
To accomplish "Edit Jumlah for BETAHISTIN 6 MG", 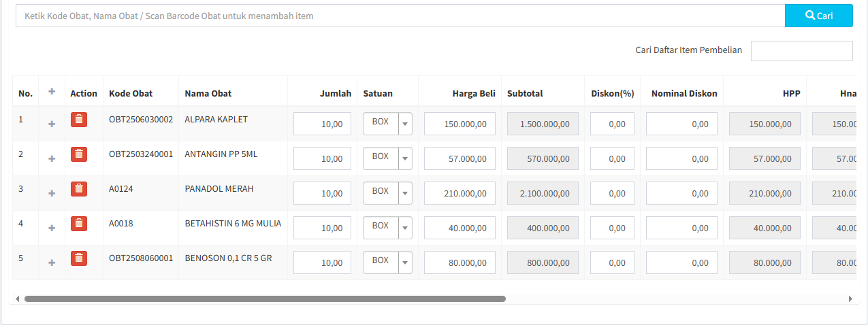I will 322,228.
